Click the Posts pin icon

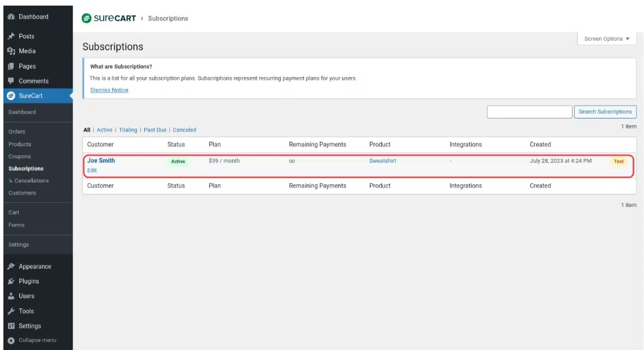(x=11, y=36)
